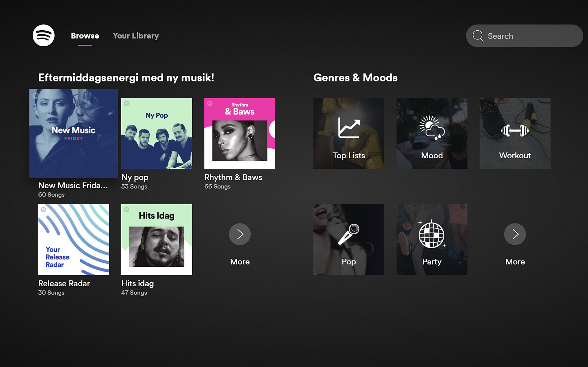Select the Workout dumbbell icon tile

coord(515,133)
